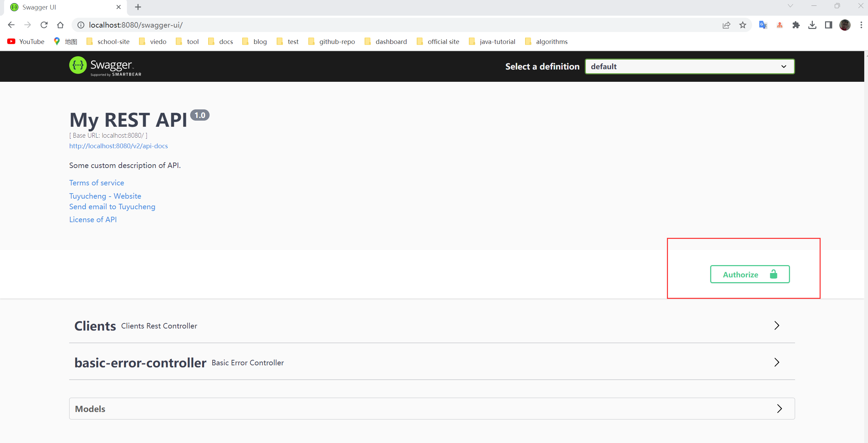Open the Terms of service link
Screen dimensions: 868x443
[96, 183]
